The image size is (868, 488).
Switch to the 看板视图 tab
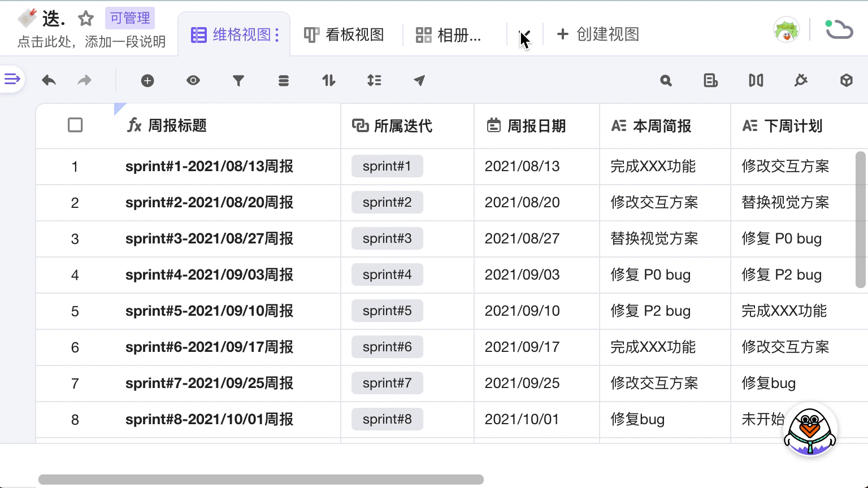click(x=344, y=35)
